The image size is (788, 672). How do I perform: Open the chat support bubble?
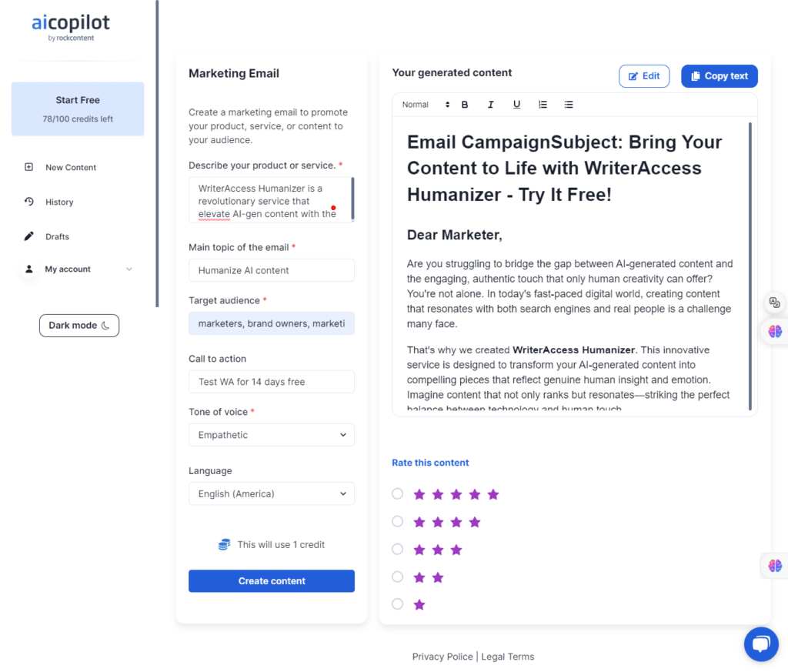[x=761, y=644]
